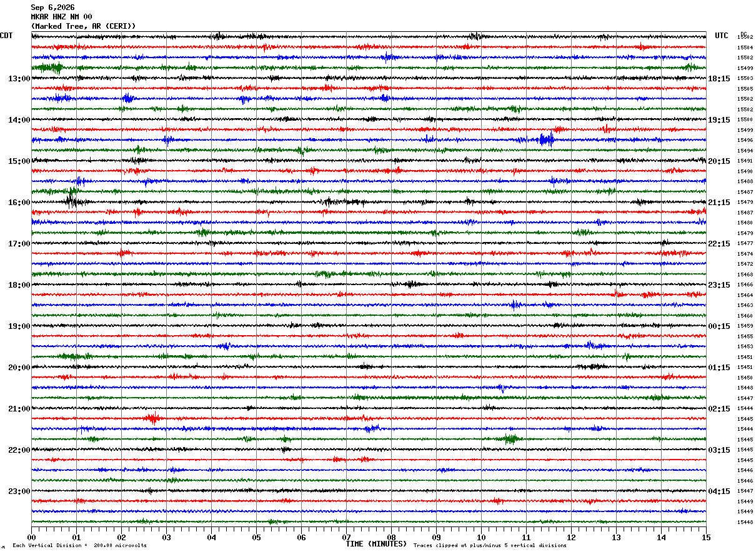The height and width of the screenshot is (554, 756).
Task: Click the 07 minute tick label
Action: 346,537
